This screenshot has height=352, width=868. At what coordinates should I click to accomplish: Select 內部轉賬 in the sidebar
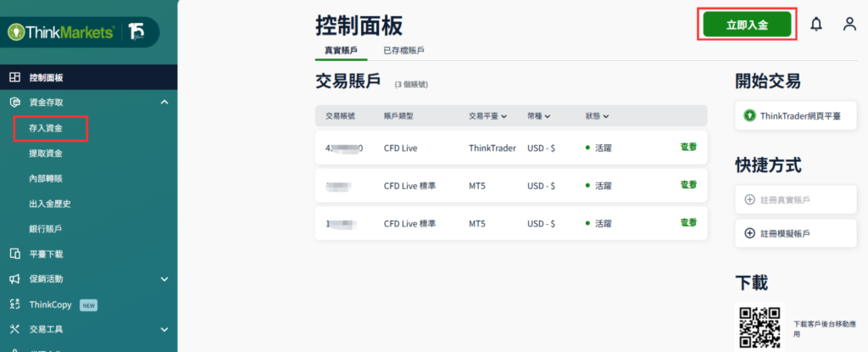click(x=46, y=178)
